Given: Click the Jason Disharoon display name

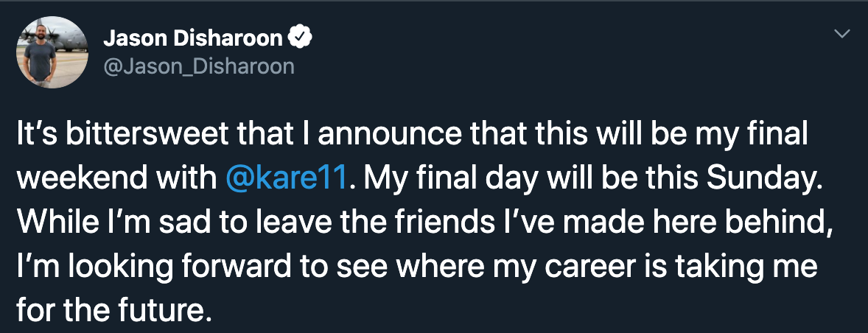Looking at the screenshot, I should click(193, 38).
